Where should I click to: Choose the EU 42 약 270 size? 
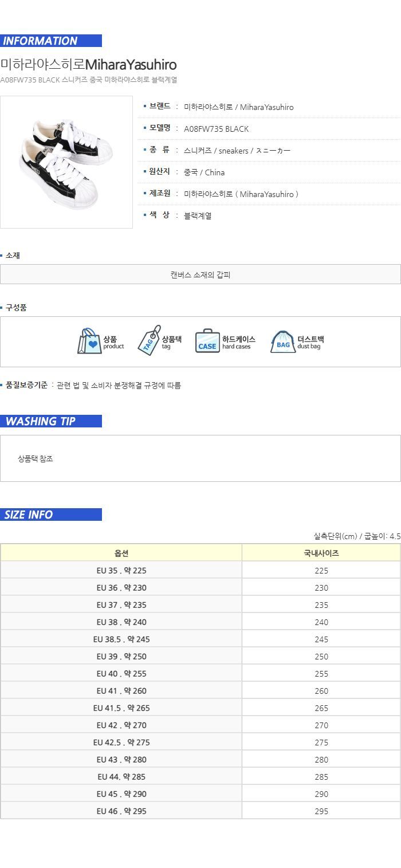pos(121,725)
